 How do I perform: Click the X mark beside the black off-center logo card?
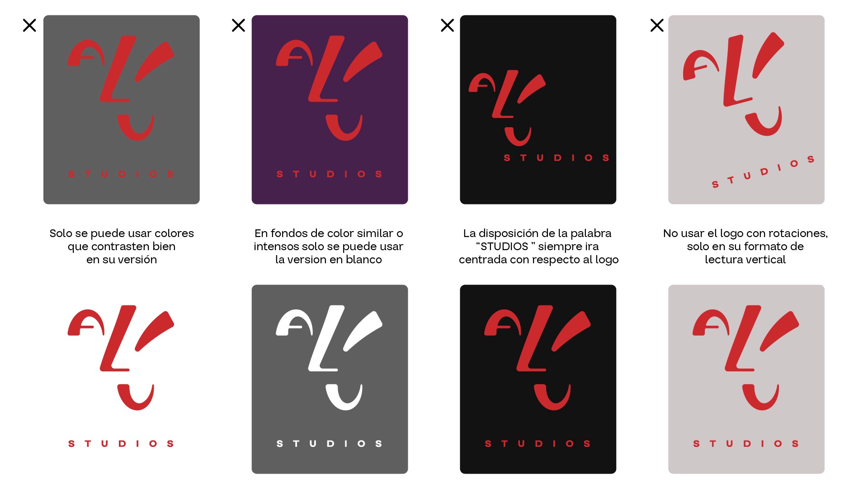pyautogui.click(x=447, y=25)
